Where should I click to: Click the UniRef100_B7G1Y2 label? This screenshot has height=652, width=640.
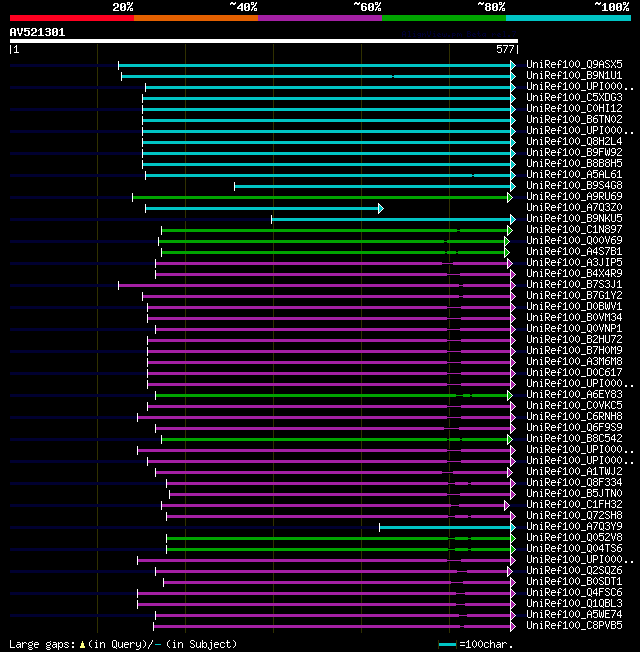pos(574,296)
